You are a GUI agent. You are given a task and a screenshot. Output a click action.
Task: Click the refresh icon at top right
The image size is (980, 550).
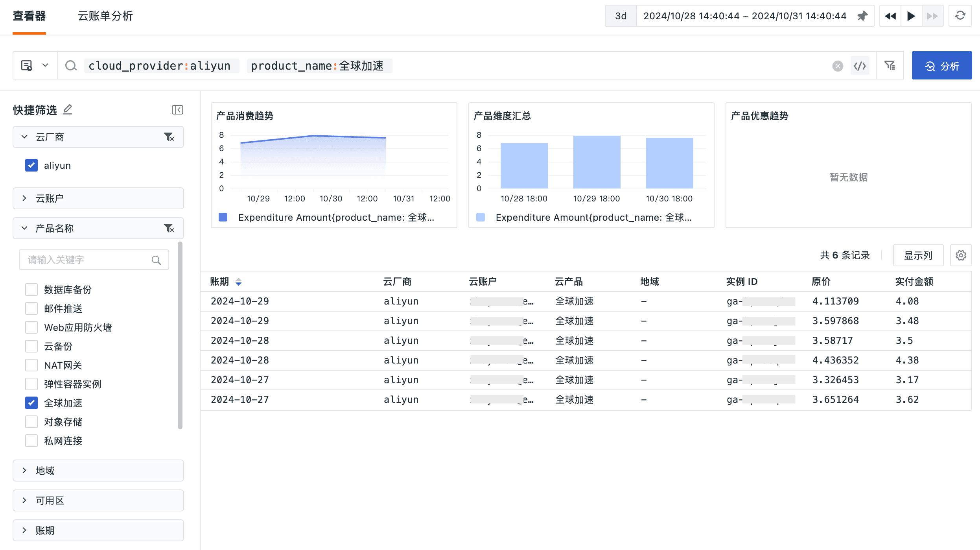click(x=960, y=16)
